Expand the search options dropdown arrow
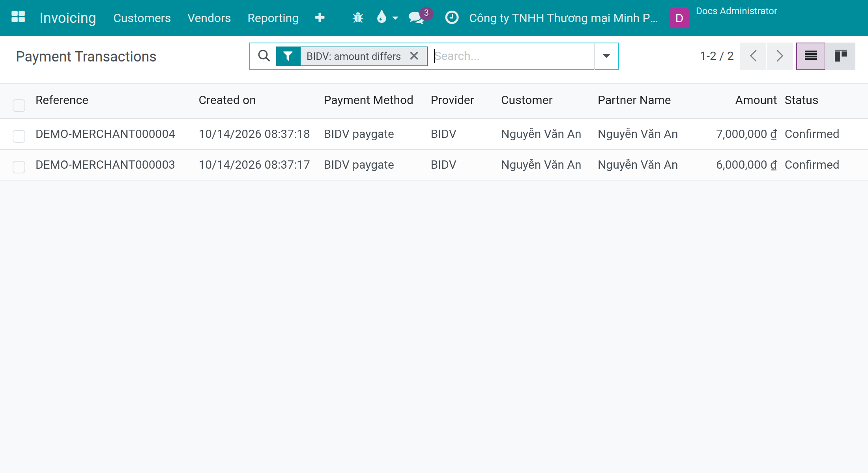Viewport: 868px width, 473px height. [x=606, y=56]
